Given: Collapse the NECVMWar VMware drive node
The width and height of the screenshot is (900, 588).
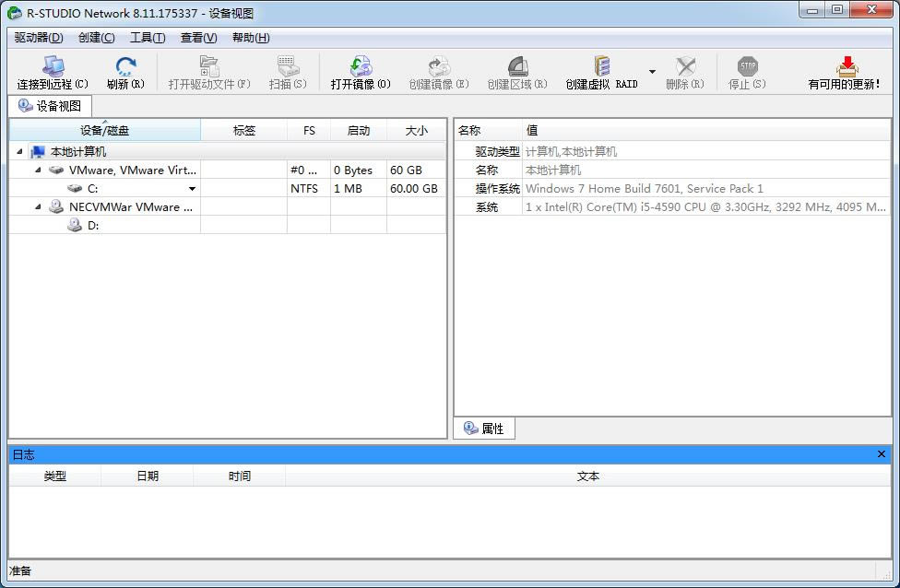Looking at the screenshot, I should coord(38,206).
